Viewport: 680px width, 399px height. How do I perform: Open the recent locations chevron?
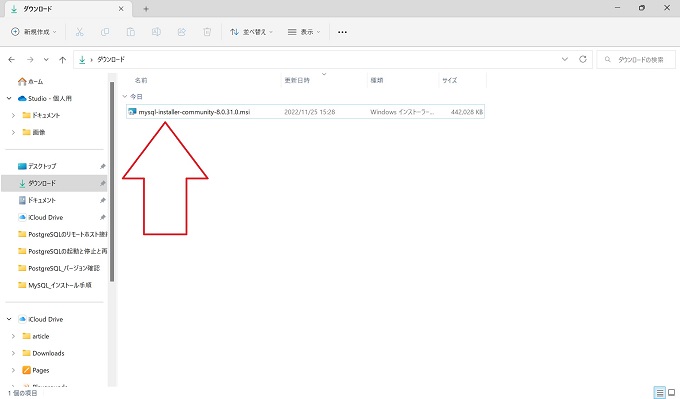46,60
